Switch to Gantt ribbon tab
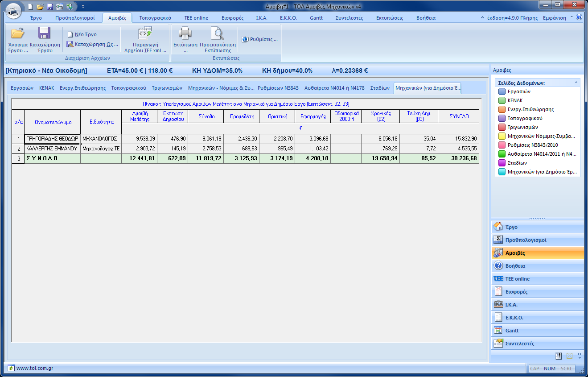This screenshot has width=588, height=377. point(317,18)
